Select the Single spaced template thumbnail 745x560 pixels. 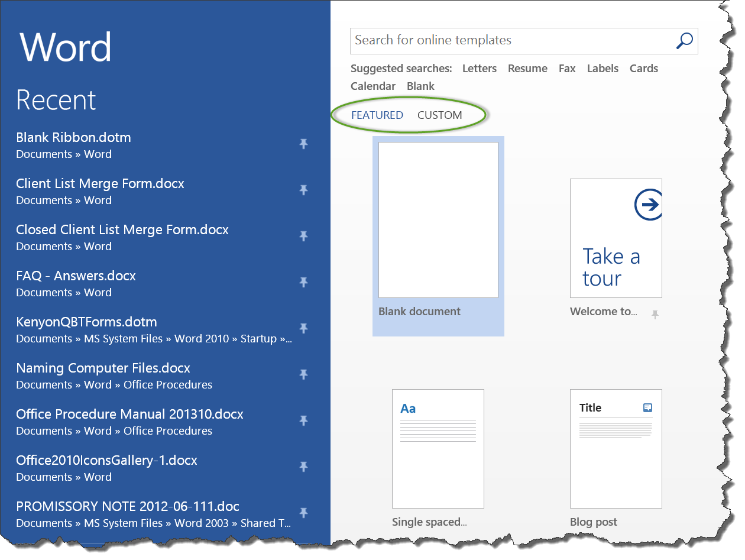[x=438, y=449]
